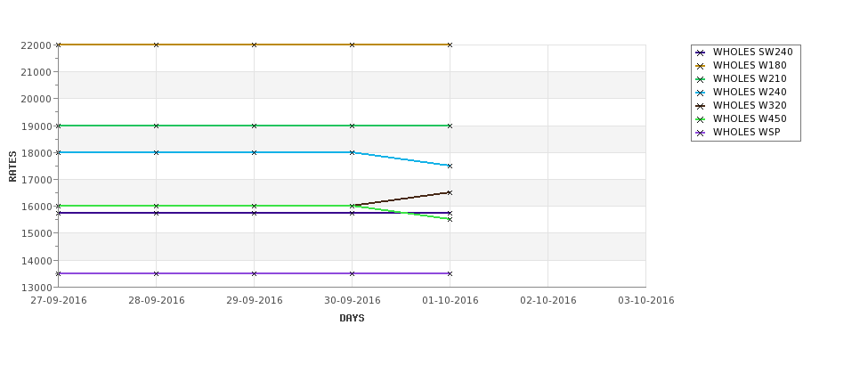Click the 22000 y-axis tick label

(x=37, y=45)
